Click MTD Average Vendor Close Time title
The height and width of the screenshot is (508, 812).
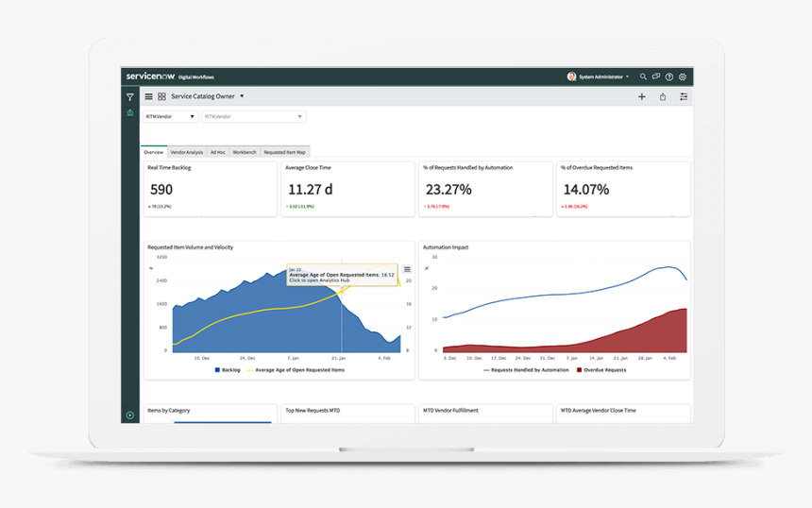pos(598,410)
